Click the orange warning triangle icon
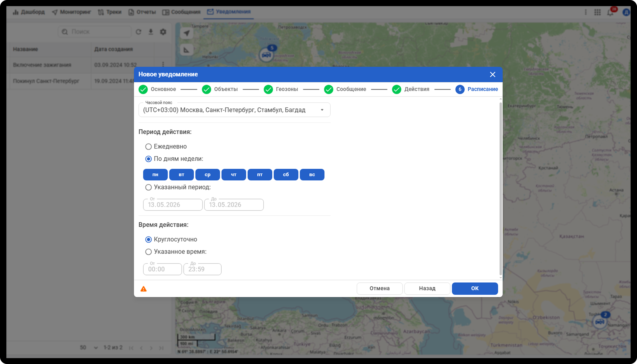 point(143,289)
